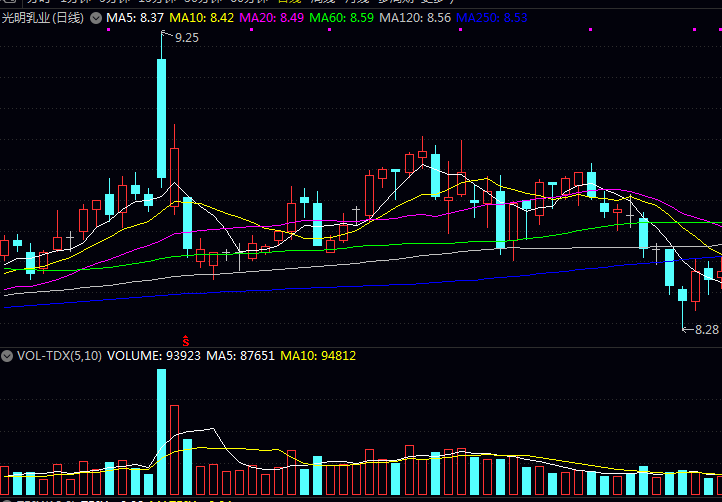Click the 9.25 high price annotation

coord(186,38)
